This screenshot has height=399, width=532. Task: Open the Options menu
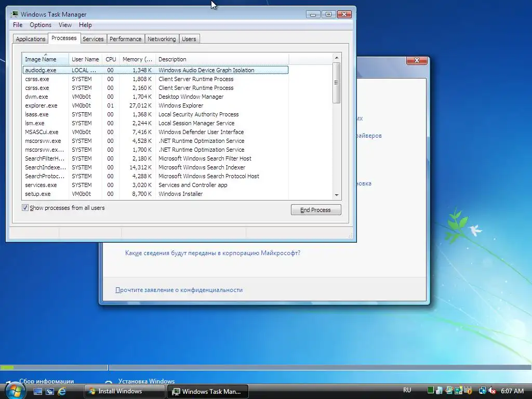[41, 25]
